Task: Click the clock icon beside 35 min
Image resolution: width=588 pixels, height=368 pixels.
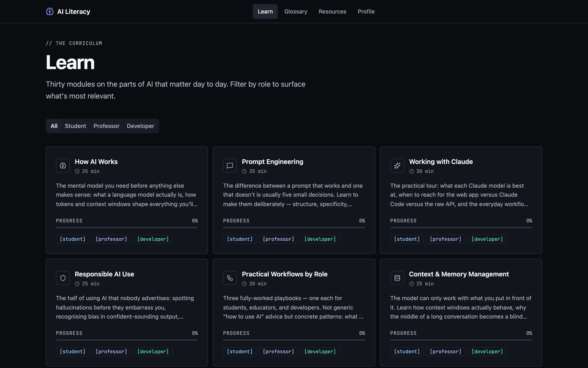Action: pyautogui.click(x=244, y=171)
